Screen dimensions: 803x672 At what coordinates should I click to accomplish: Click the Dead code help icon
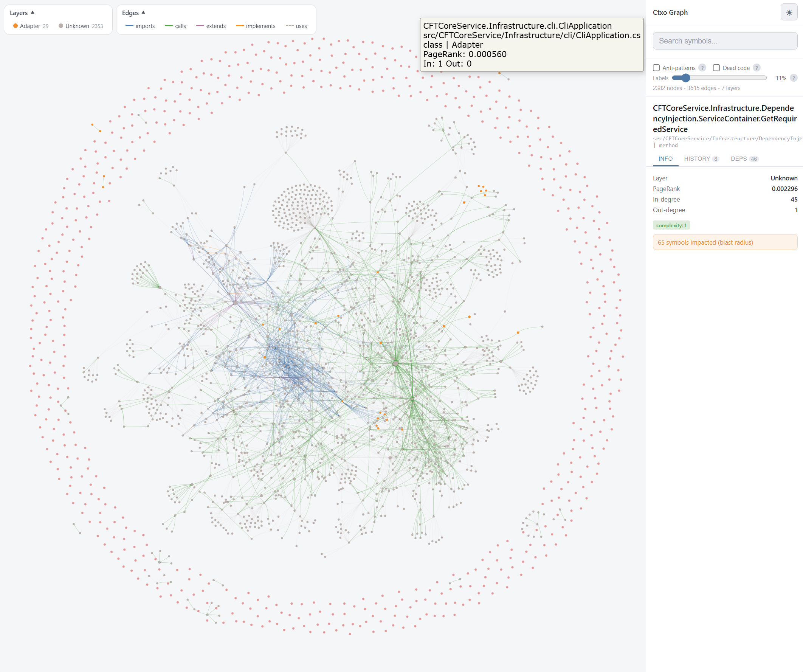pos(756,68)
